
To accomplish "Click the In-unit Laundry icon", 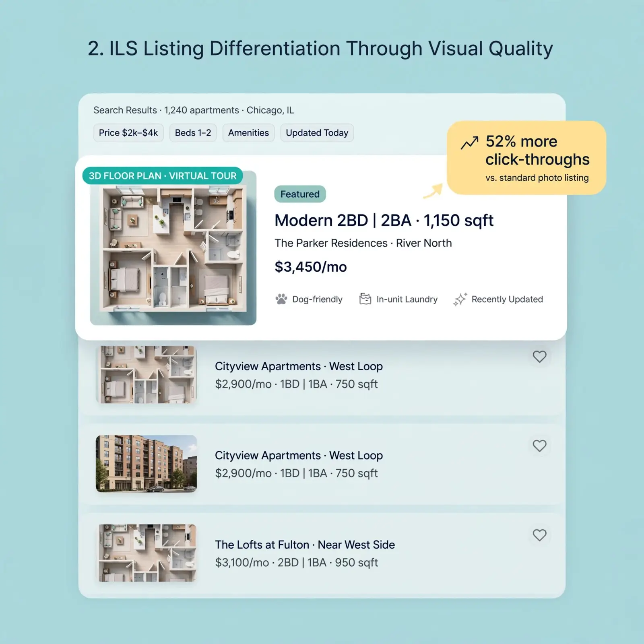I will click(x=365, y=299).
